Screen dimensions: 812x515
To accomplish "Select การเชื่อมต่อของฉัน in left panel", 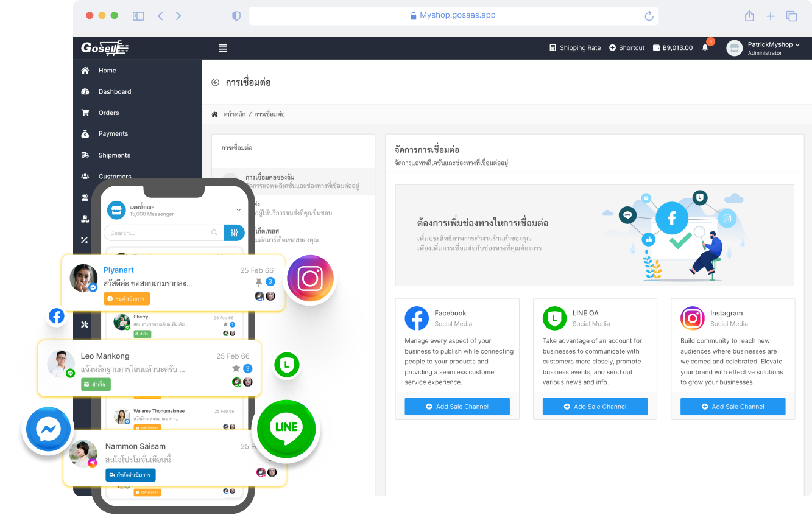I will (x=293, y=181).
